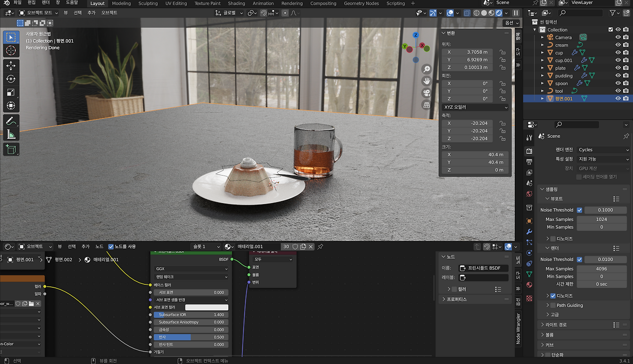Image resolution: width=633 pixels, height=364 pixels.
Task: Click the render Max Samples field 4096
Action: coord(601,269)
